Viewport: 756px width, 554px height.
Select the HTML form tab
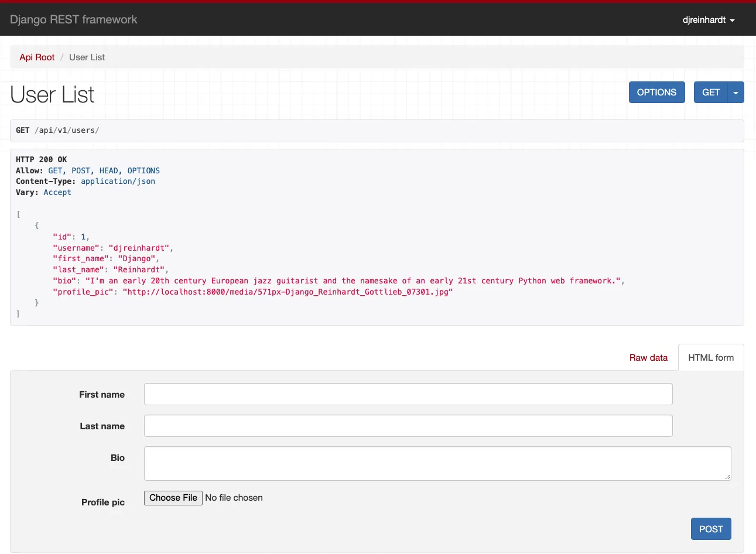point(711,358)
